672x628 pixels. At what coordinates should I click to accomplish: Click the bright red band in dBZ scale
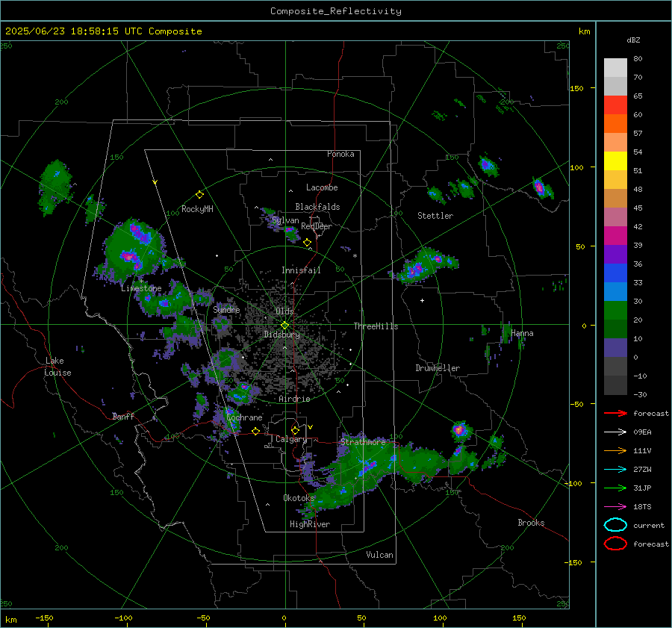615,105
